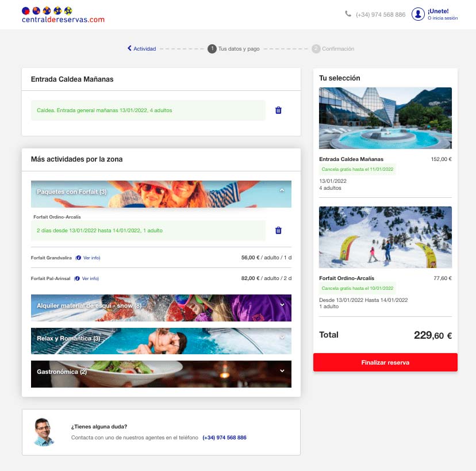
Task: Click the 82,00 € / adulto / 2 d price
Action: [266, 278]
